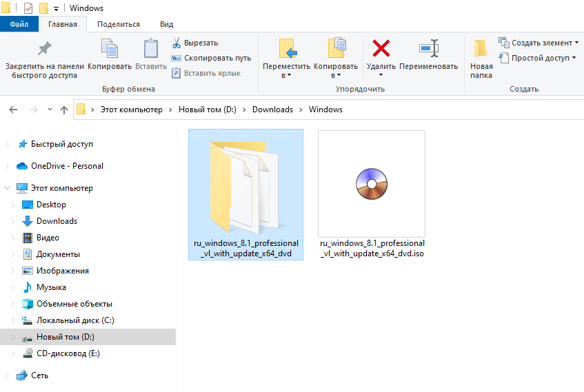Expand the Быстрый доступ node

[7, 144]
